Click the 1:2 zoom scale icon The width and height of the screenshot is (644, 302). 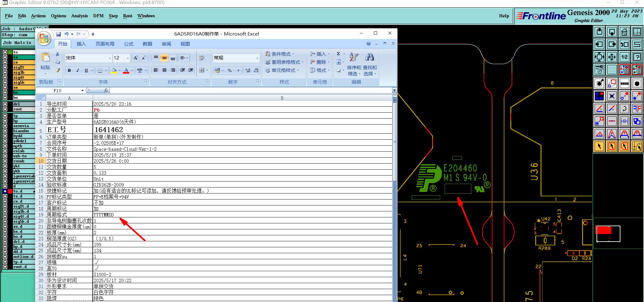625,57
